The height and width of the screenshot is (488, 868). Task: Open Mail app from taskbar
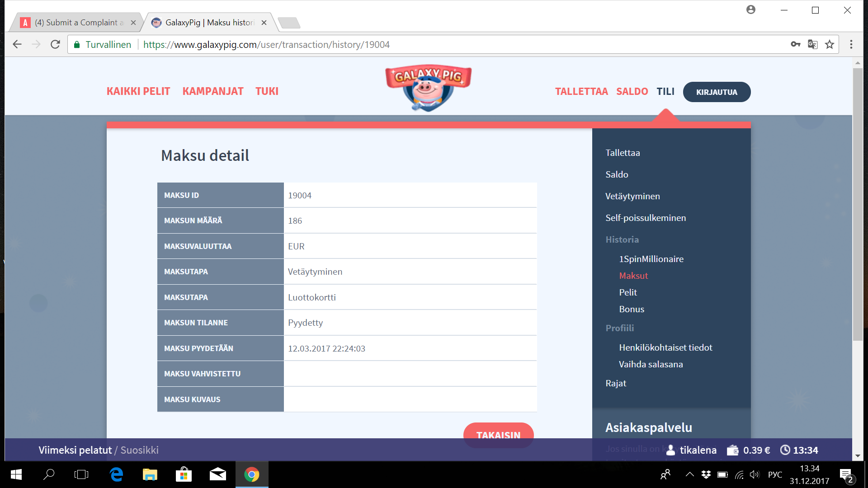(x=217, y=474)
